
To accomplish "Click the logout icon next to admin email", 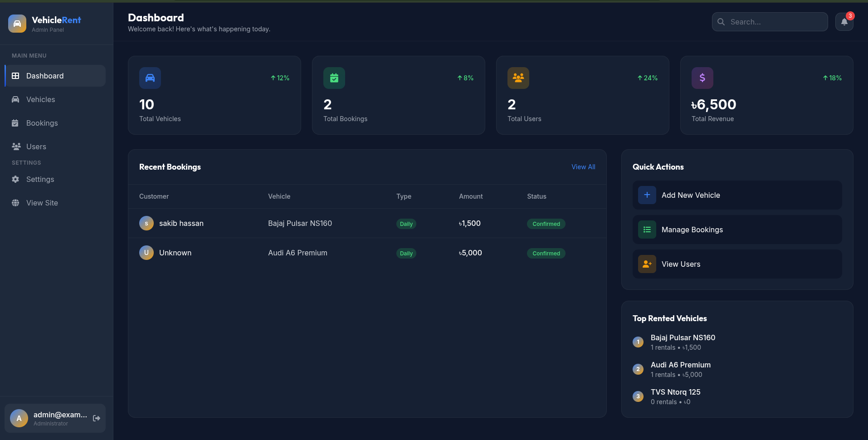I will (96, 418).
